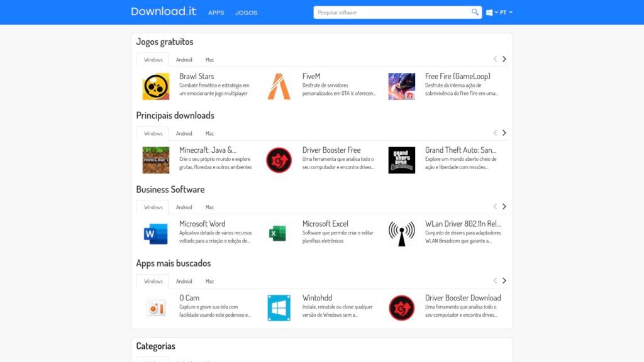Open the Driver Booster Free icon
Viewport: 644px width, 362px height.
(279, 160)
